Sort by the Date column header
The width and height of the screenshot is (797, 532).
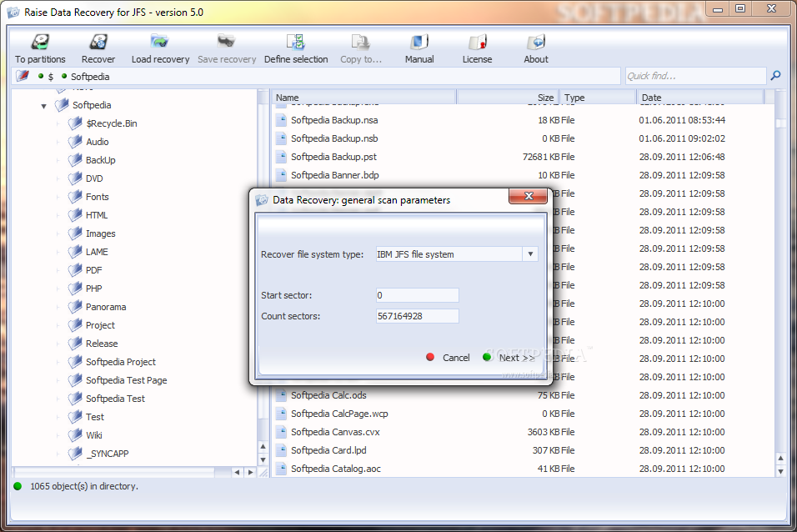(700, 97)
